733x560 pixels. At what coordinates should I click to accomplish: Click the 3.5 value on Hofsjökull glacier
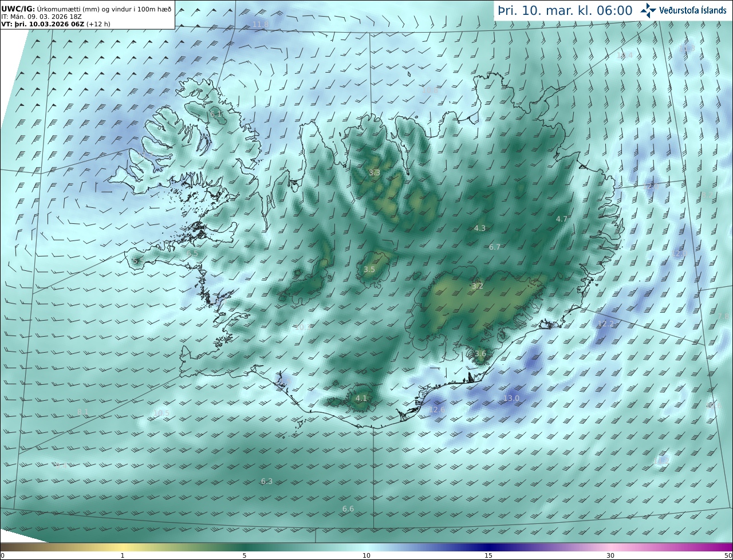tap(369, 270)
